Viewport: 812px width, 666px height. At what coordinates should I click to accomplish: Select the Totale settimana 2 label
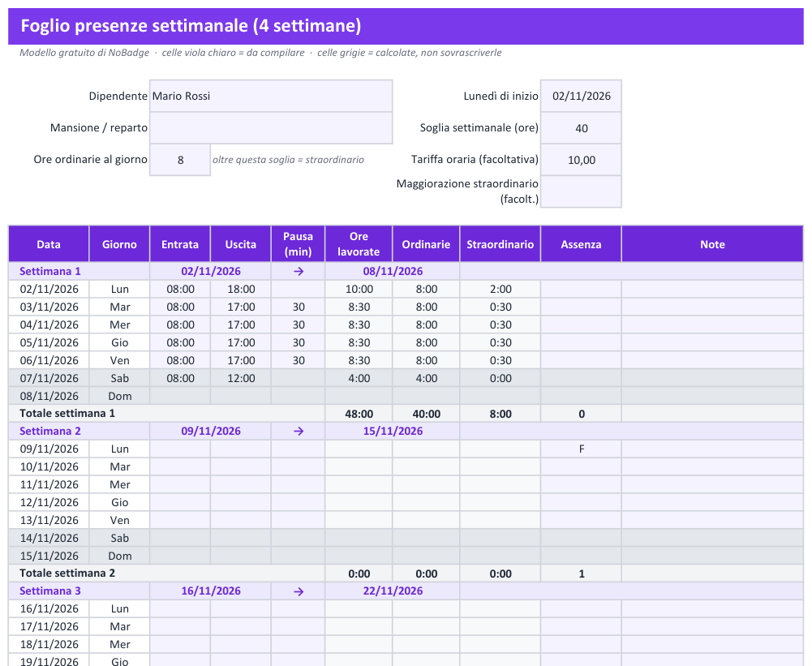(x=67, y=574)
